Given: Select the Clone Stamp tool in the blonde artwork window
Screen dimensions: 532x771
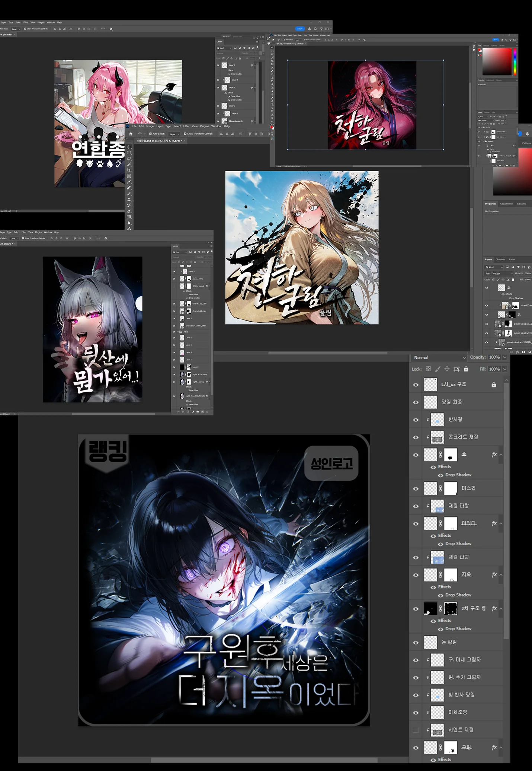Looking at the screenshot, I should [x=129, y=200].
